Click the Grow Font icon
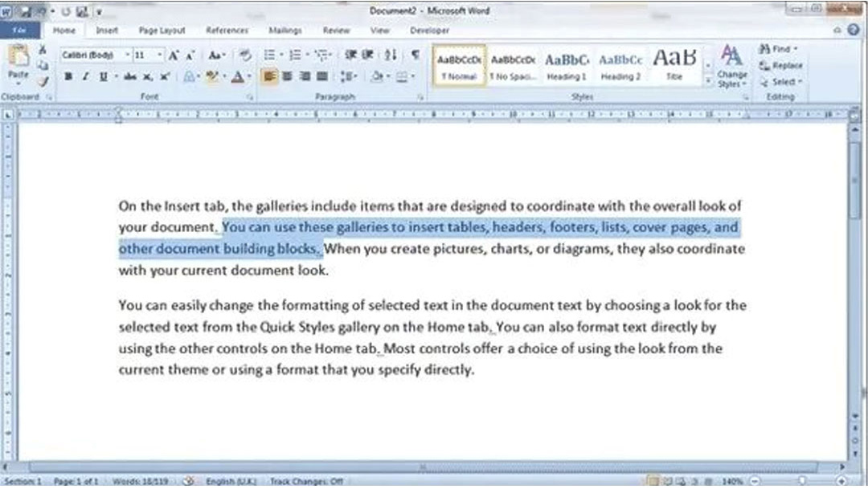Screen dimensions: 868x489 [174, 55]
